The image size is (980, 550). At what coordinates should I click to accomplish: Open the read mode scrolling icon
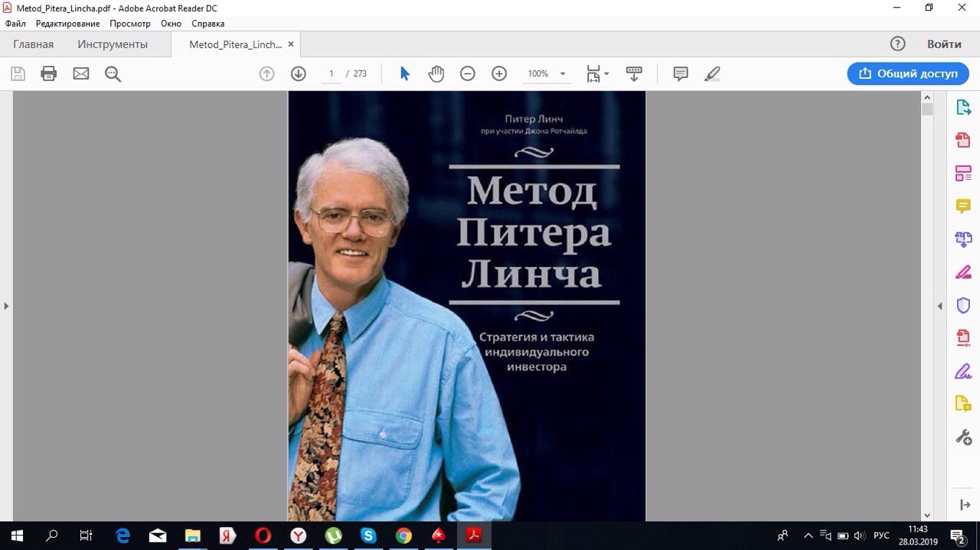click(634, 74)
